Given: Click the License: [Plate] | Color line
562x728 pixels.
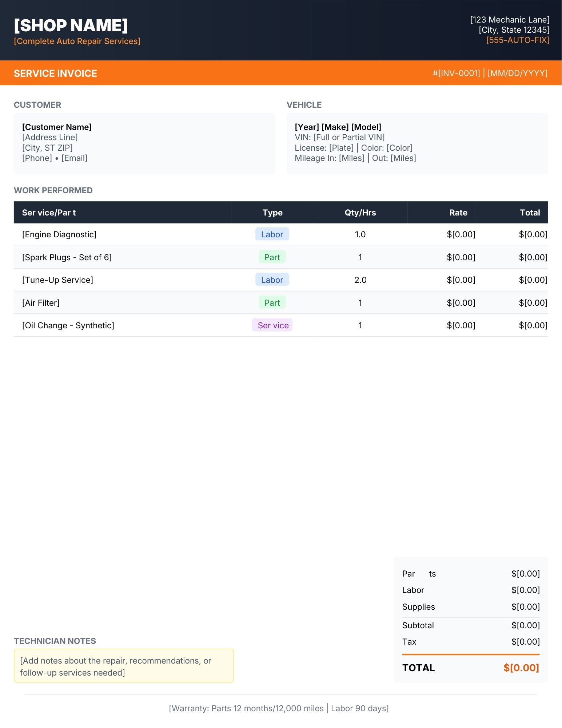Looking at the screenshot, I should click(354, 148).
